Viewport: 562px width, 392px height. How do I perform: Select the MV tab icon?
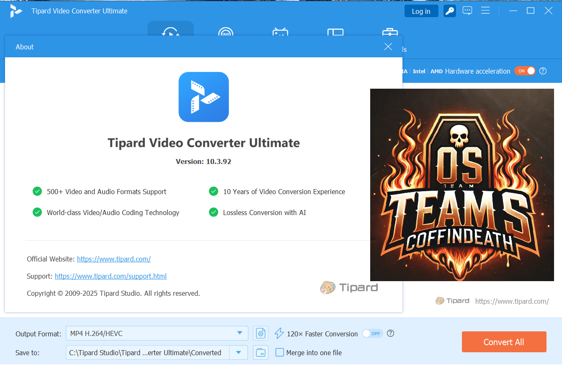click(280, 32)
